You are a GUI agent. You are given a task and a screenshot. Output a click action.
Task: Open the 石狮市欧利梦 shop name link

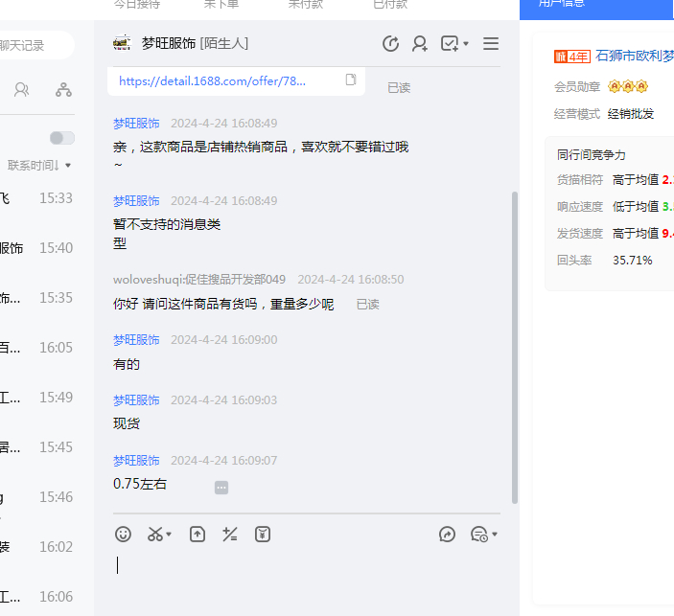635,56
